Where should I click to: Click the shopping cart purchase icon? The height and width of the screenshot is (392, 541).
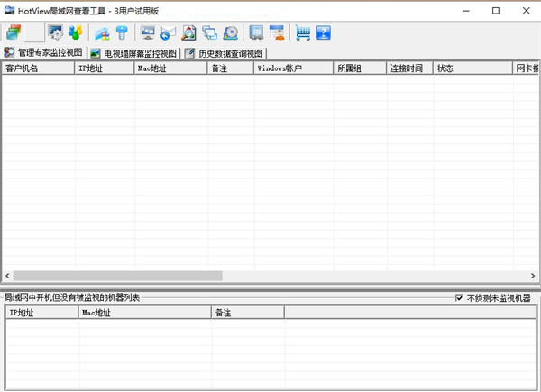pyautogui.click(x=303, y=33)
